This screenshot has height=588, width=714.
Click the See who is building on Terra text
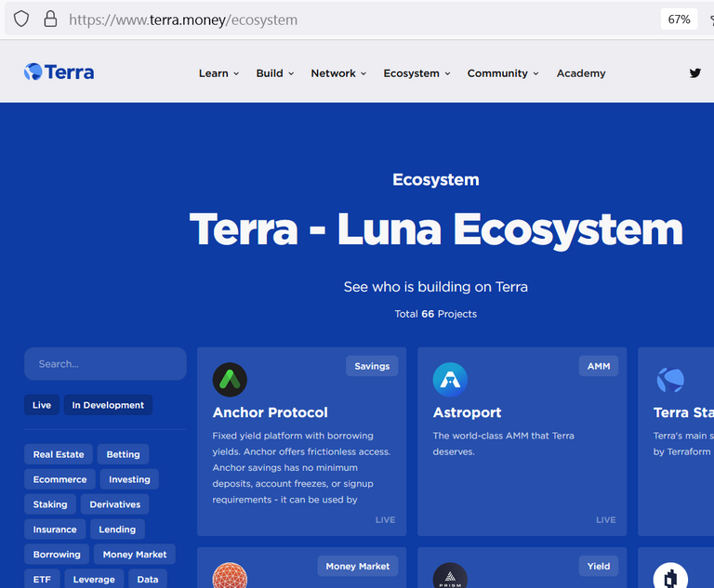point(436,287)
